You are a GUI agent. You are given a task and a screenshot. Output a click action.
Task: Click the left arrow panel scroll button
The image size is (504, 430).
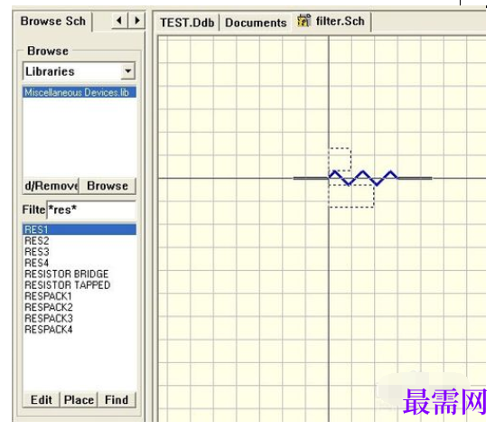click(x=119, y=21)
